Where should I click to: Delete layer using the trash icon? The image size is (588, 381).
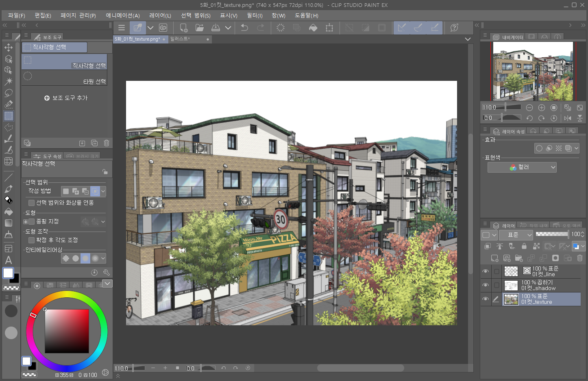[x=580, y=258]
